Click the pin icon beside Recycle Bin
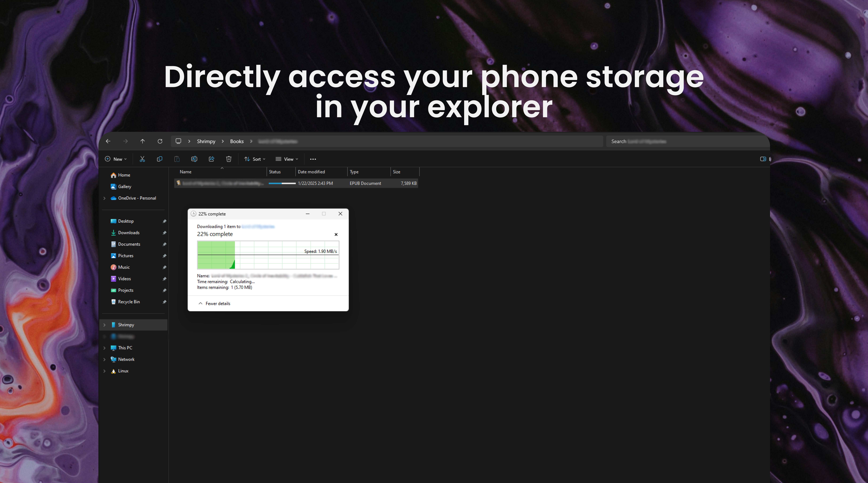 pos(164,302)
